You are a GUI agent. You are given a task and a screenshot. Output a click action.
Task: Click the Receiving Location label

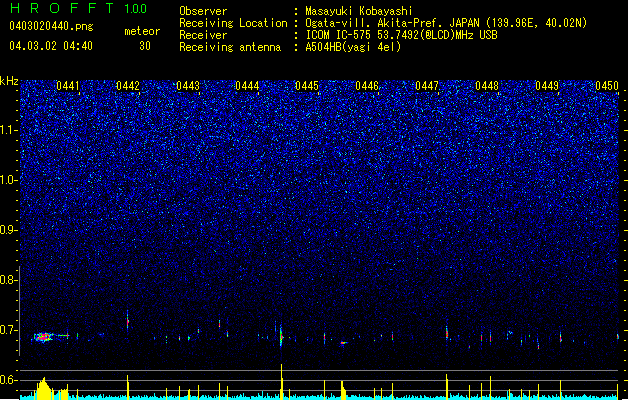[233, 23]
